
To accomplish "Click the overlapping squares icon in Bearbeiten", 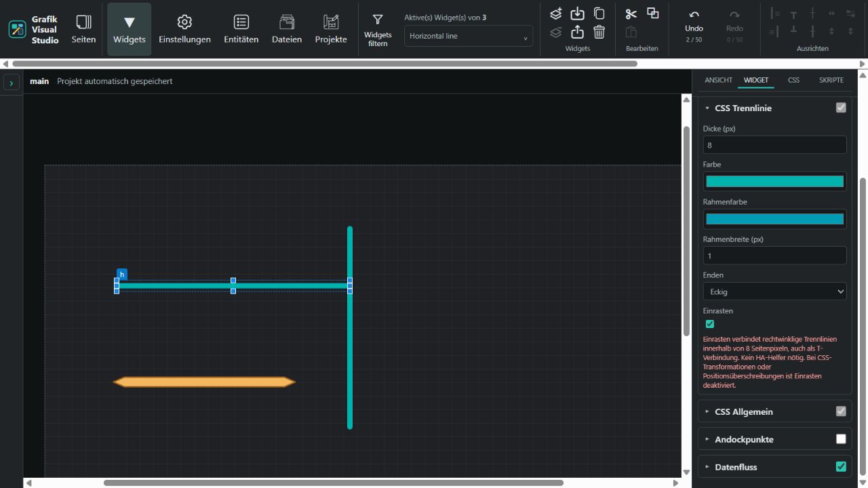I will point(653,14).
